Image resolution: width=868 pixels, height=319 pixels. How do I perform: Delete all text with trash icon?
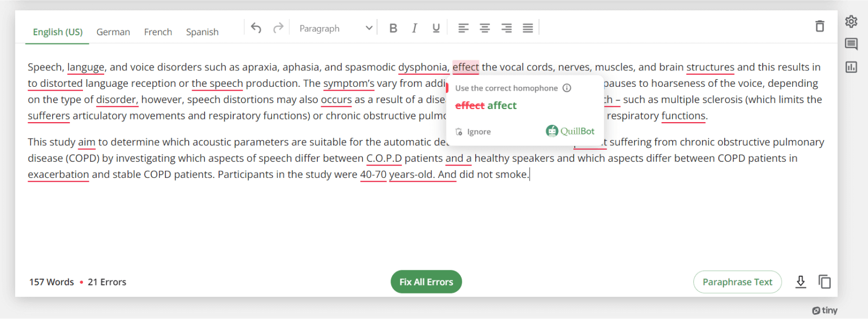coord(820,26)
